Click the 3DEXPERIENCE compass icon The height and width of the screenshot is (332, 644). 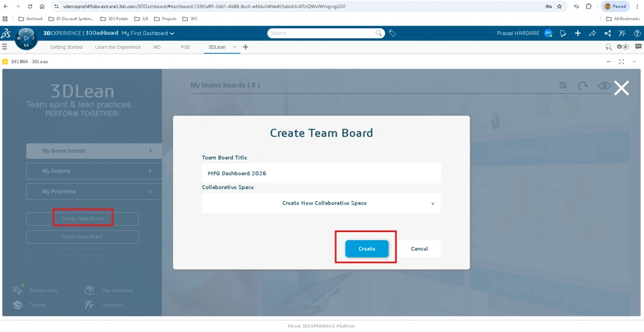26,39
